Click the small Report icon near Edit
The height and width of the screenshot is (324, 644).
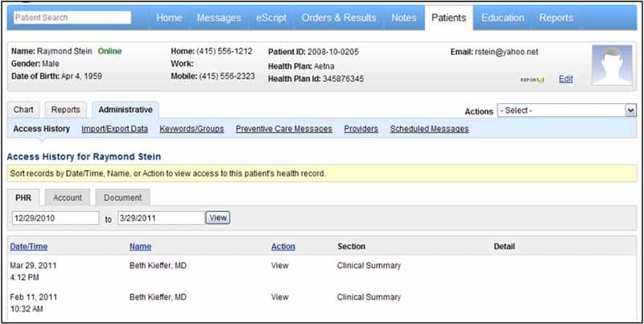point(532,80)
